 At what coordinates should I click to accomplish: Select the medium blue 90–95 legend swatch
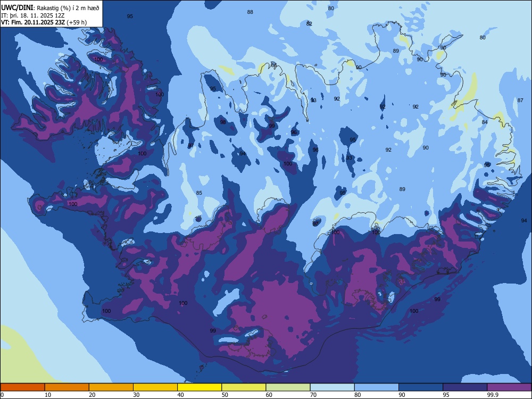tap(421, 387)
